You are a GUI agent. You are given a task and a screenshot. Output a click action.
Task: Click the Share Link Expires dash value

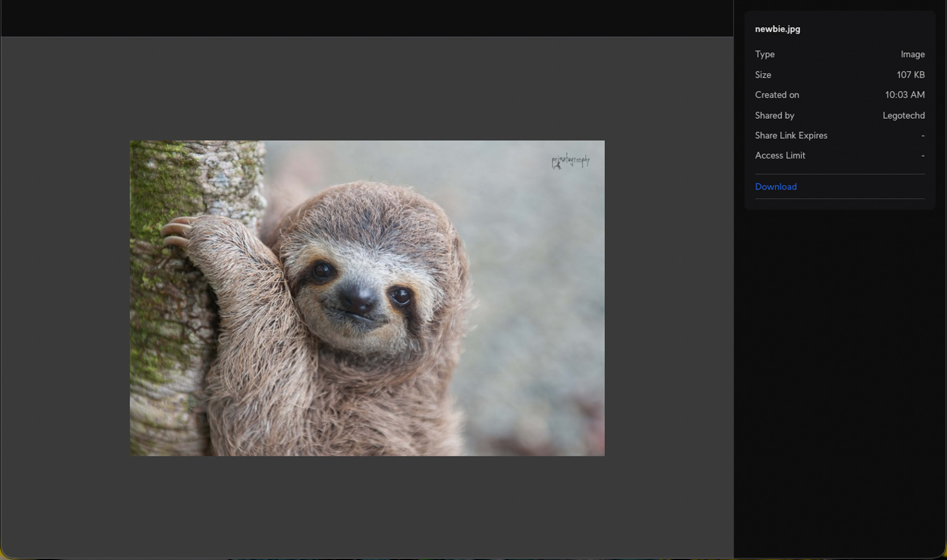(x=922, y=135)
